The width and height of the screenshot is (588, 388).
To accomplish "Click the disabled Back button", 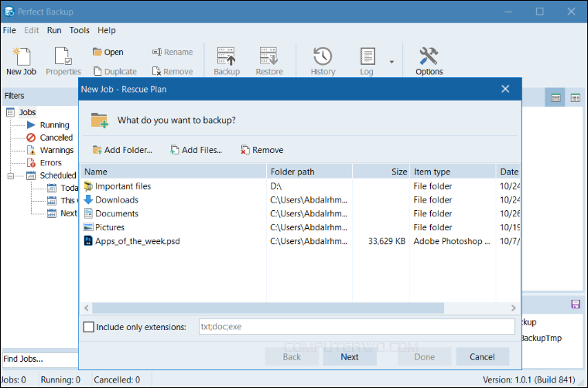I will tap(292, 357).
